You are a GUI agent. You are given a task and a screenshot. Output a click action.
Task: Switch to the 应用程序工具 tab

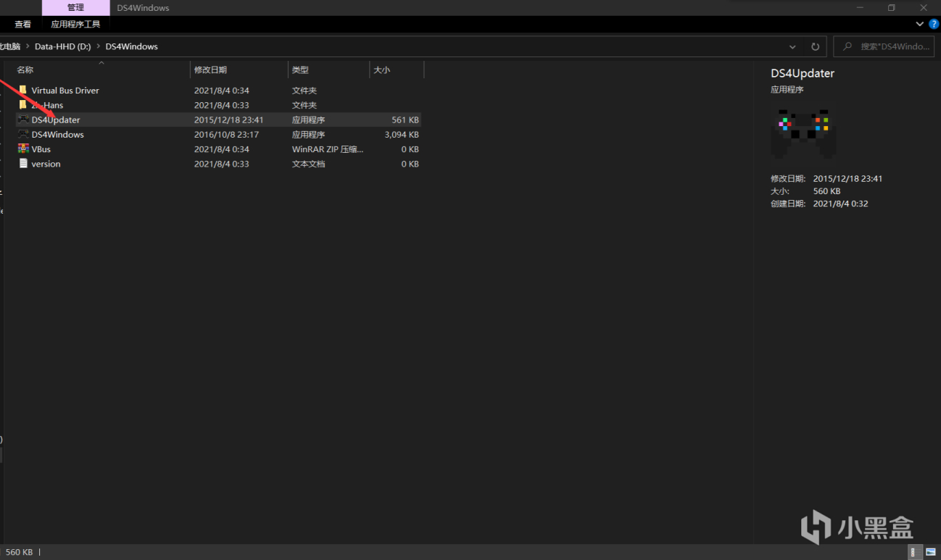click(75, 24)
